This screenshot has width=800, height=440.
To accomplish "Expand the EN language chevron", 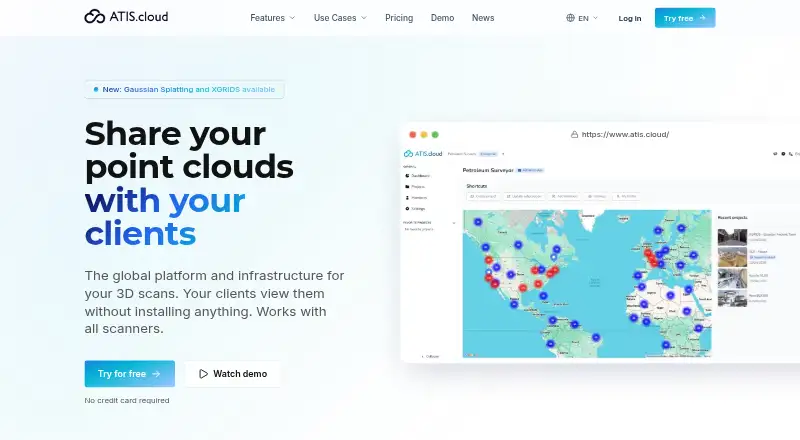I will coord(595,18).
